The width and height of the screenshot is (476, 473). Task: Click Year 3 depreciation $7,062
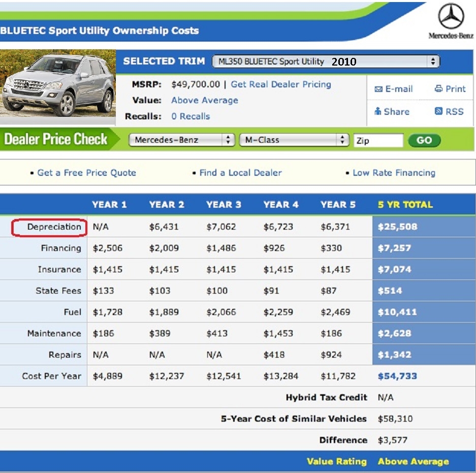point(221,227)
